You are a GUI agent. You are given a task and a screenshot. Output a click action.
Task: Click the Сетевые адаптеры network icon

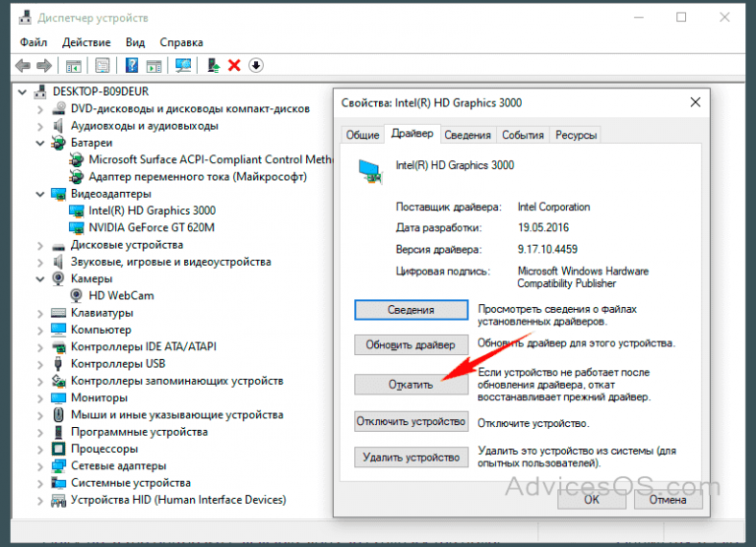(58, 465)
